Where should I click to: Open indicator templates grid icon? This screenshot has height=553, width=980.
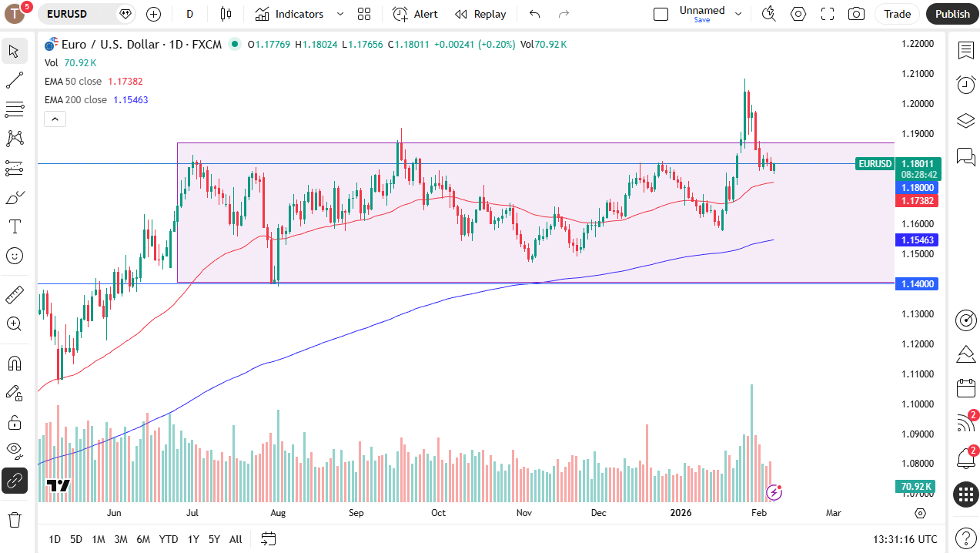pos(364,14)
